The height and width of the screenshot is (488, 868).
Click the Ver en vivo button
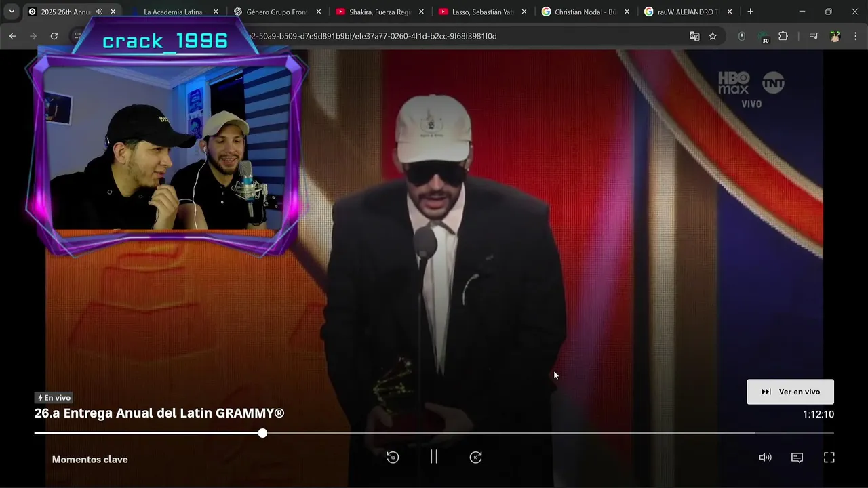790,392
